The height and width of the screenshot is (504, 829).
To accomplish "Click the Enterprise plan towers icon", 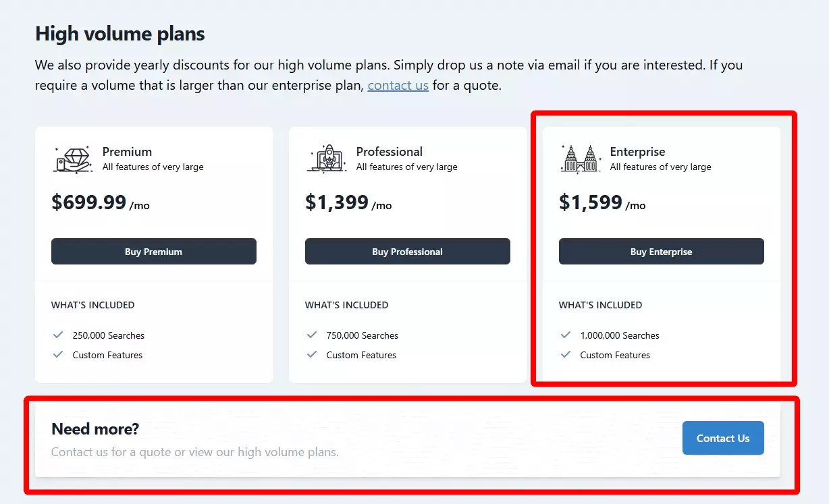I will [581, 159].
